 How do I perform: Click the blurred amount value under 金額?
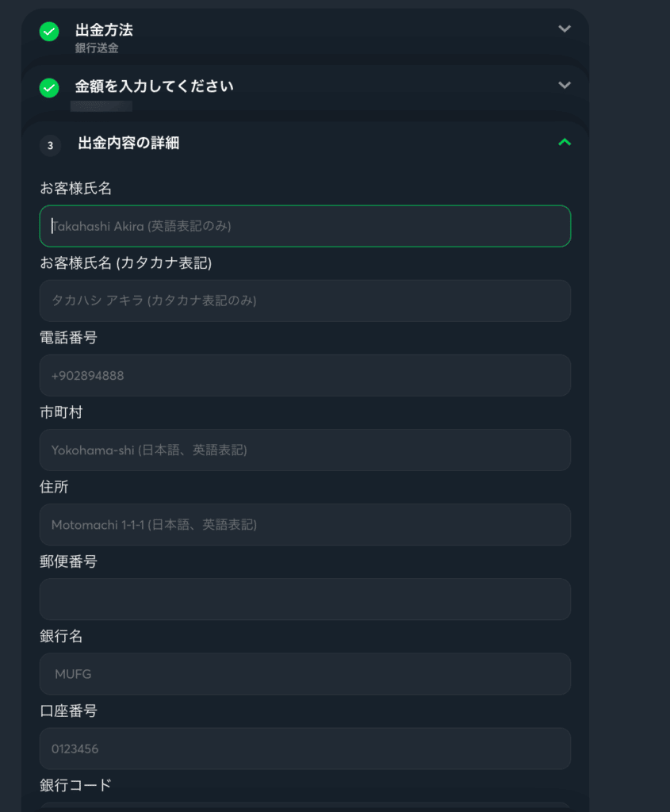click(x=101, y=105)
